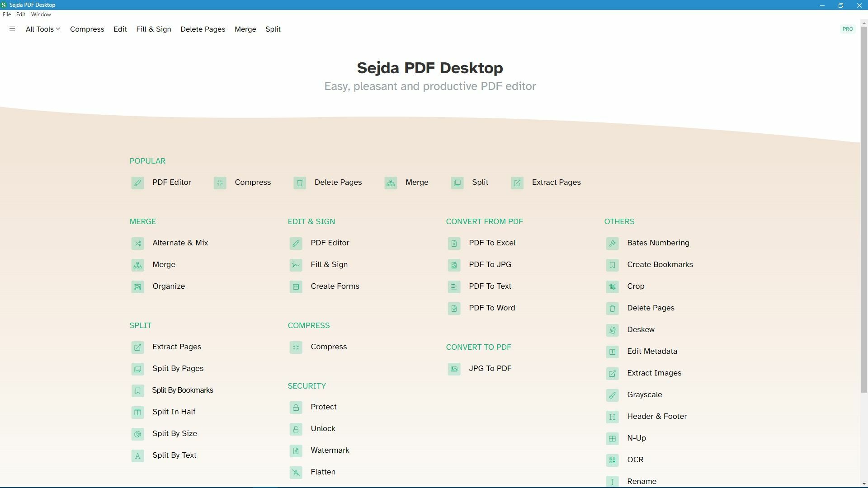Click the Create Forms icon
The image size is (868, 488).
[296, 287]
